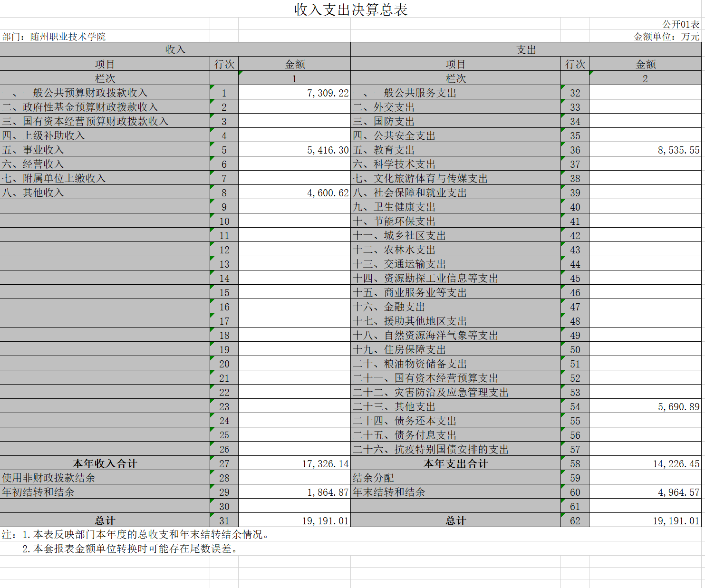
Task: Click the 上级补助收入 cell
Action: click(105, 135)
